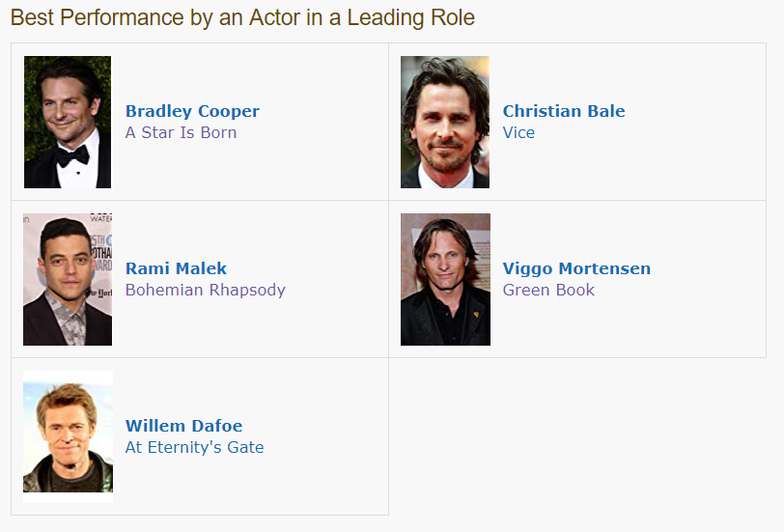Open the At Eternity's Gate link

point(194,447)
